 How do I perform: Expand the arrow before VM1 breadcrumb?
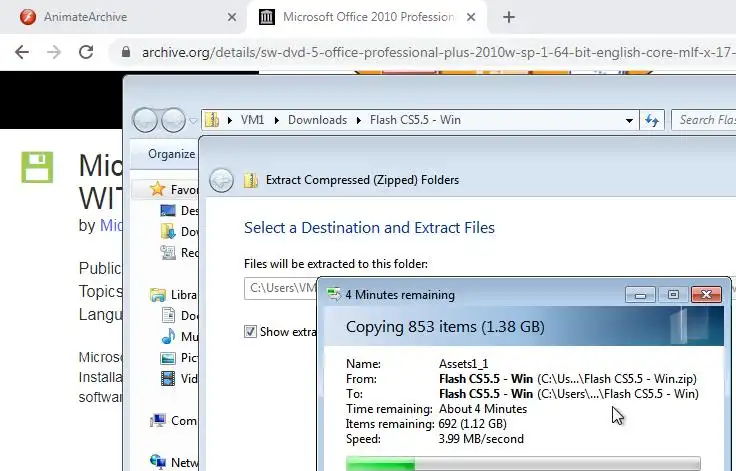click(230, 120)
